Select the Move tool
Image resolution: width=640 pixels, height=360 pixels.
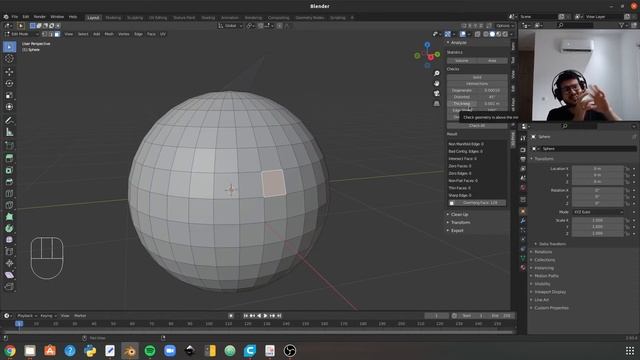[x=9, y=72]
